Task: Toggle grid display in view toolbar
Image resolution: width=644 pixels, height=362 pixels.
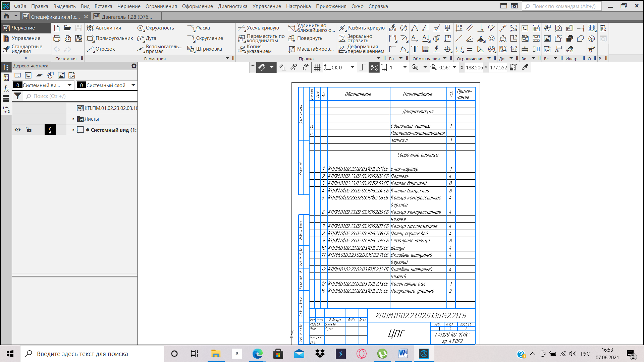Action: [x=317, y=68]
